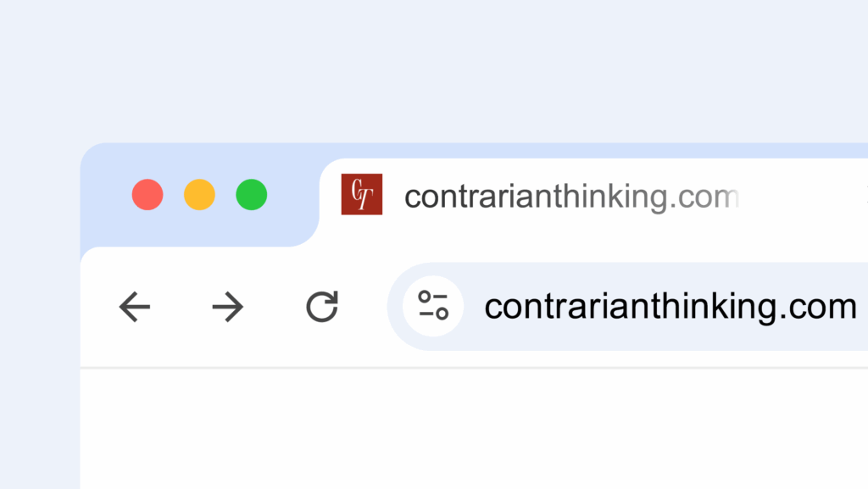This screenshot has width=868, height=489.
Task: Click the back arrow navigation button
Action: tap(135, 307)
